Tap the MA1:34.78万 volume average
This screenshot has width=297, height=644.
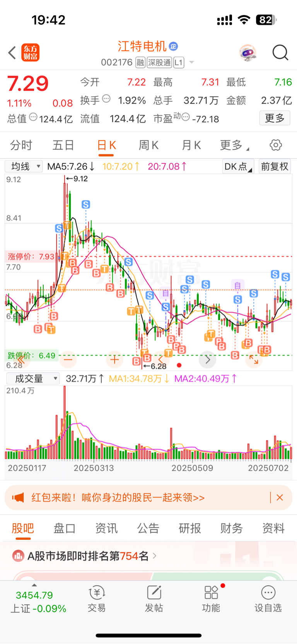pyautogui.click(x=139, y=379)
